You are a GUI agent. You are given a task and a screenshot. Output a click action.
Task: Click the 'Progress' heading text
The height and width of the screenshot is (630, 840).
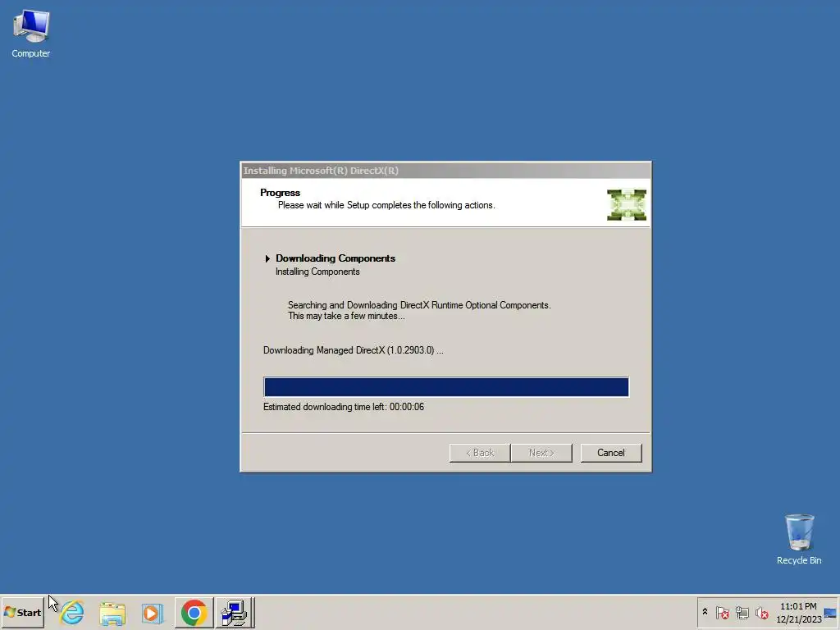[281, 192]
